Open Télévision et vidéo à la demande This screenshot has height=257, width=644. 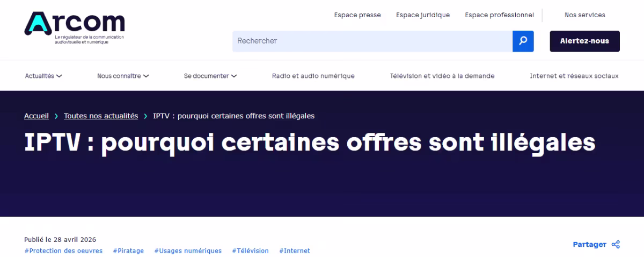click(442, 76)
